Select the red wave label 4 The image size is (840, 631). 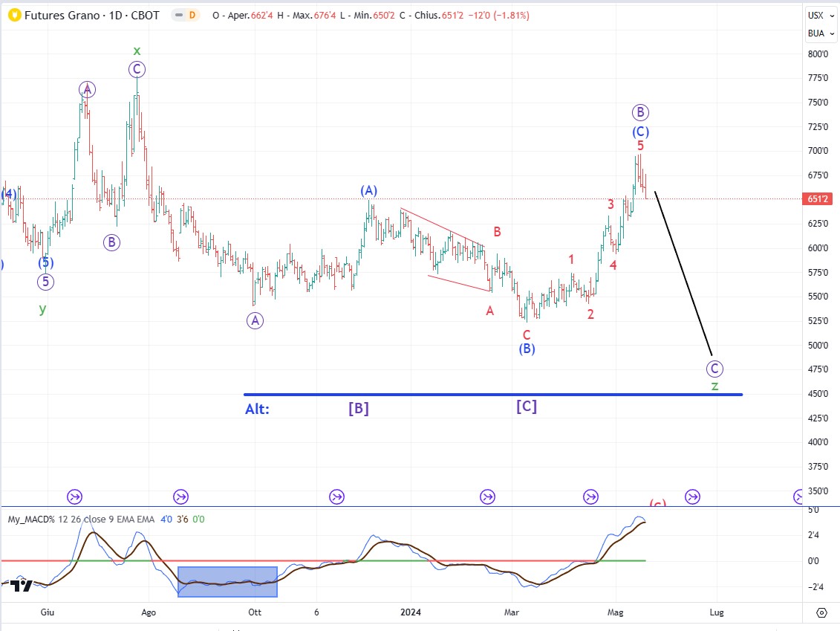coord(613,265)
